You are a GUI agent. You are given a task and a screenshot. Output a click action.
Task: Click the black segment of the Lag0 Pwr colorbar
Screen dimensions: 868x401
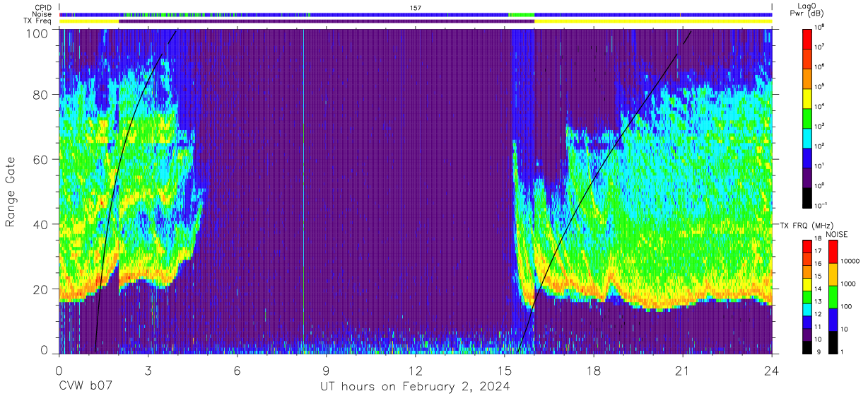[808, 197]
